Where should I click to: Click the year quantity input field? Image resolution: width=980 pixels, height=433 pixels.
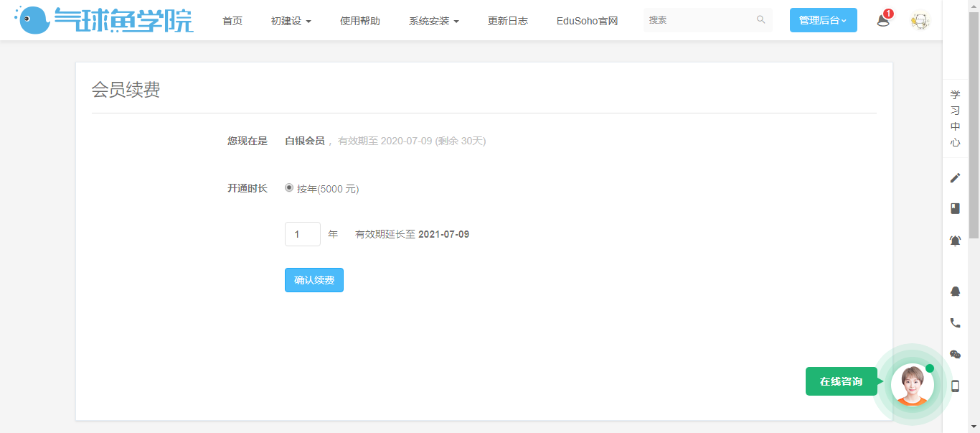[x=302, y=234]
